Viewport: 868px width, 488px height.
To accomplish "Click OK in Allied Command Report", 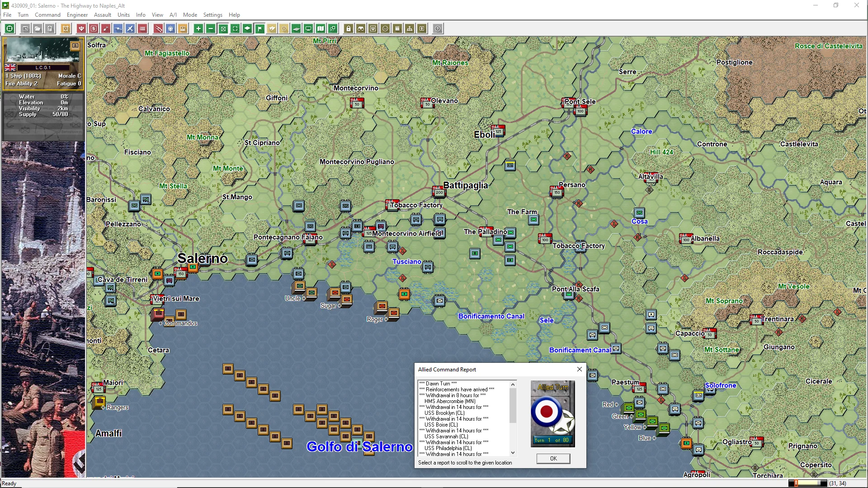I will 553,459.
